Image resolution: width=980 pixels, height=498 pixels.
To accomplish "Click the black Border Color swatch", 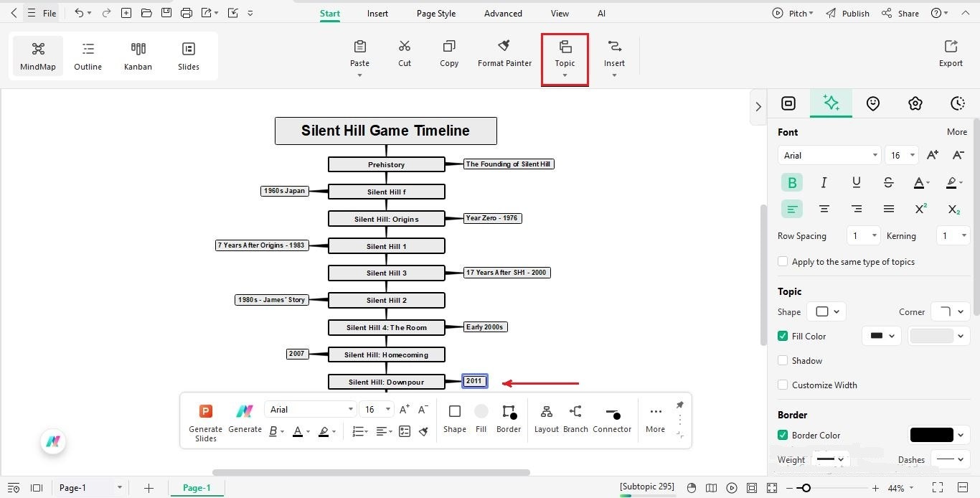I will (x=931, y=435).
